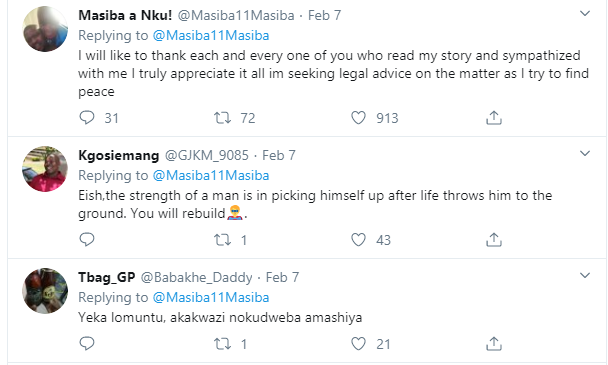The height and width of the screenshot is (365, 608).
Task: Open @Masiba11Masiba link in Tbag_GP's reply
Action: click(211, 297)
